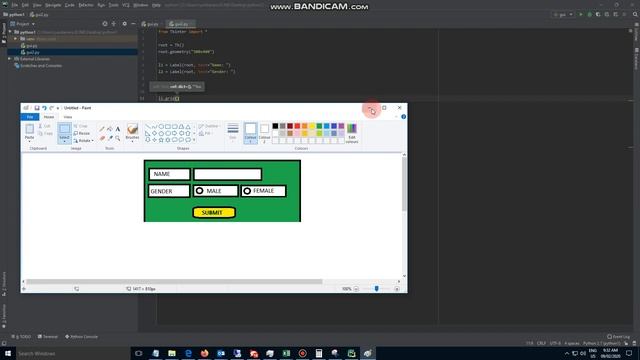Pick the yellow colour swatch
The image size is (640, 360).
312,126
